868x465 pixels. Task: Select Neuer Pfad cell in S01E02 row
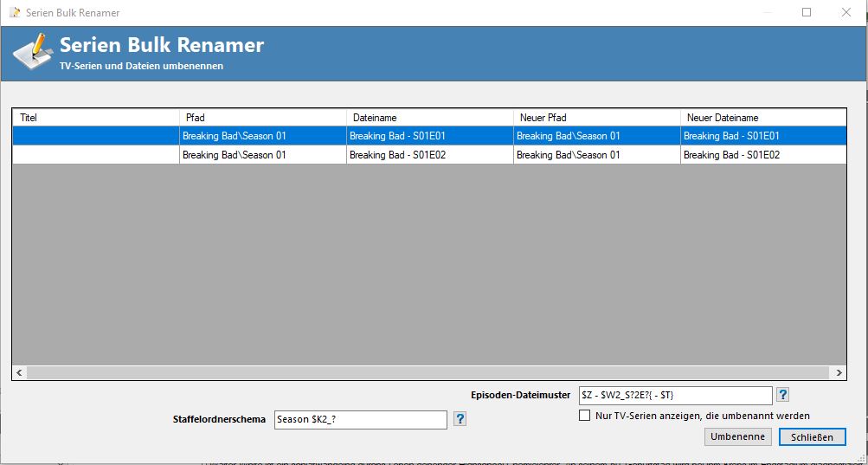click(x=597, y=155)
